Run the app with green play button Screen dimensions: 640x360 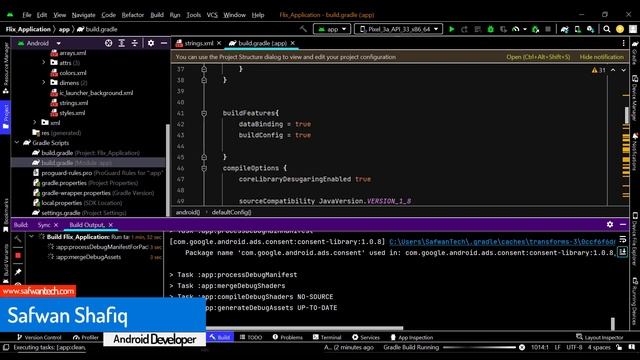click(451, 29)
